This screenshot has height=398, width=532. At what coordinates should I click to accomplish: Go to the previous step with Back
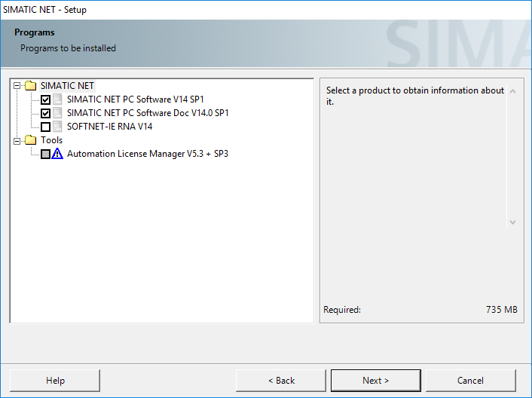[x=281, y=381]
